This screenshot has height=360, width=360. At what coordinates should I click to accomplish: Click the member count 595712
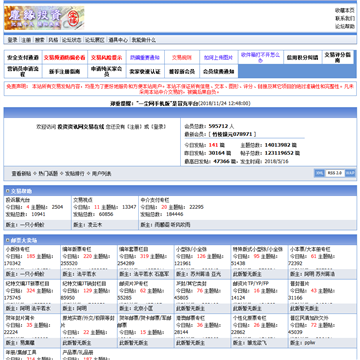(x=218, y=127)
